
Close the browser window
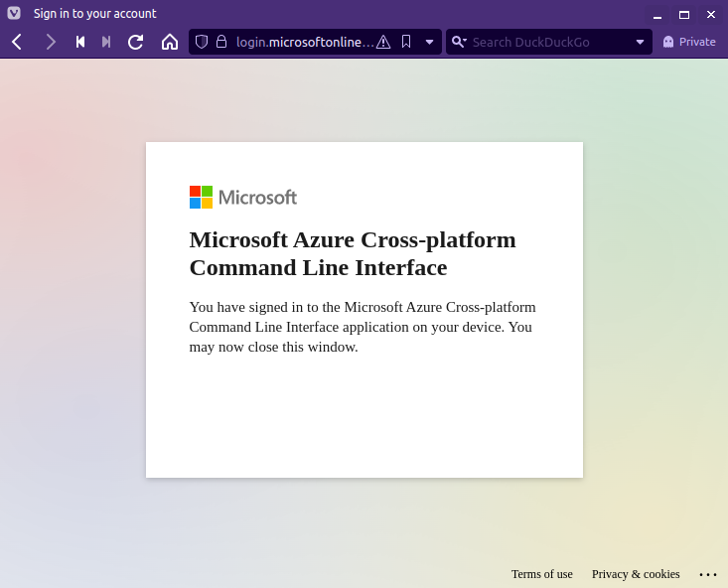[x=711, y=15]
